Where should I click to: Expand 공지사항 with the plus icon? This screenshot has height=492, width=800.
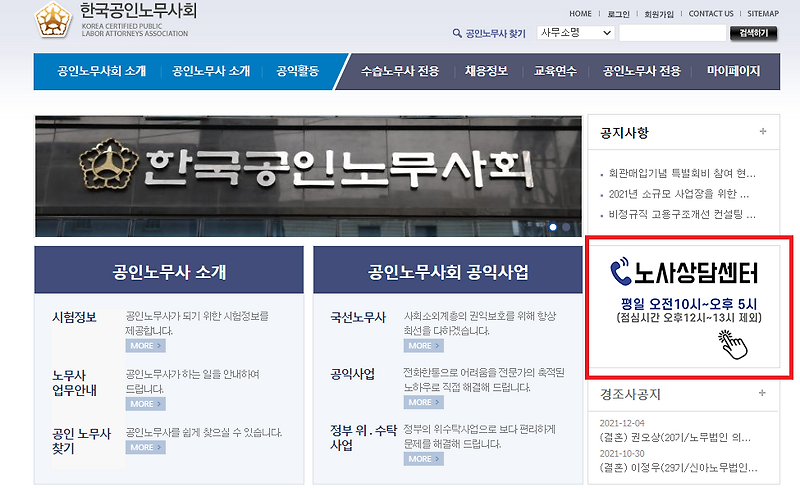(x=763, y=131)
